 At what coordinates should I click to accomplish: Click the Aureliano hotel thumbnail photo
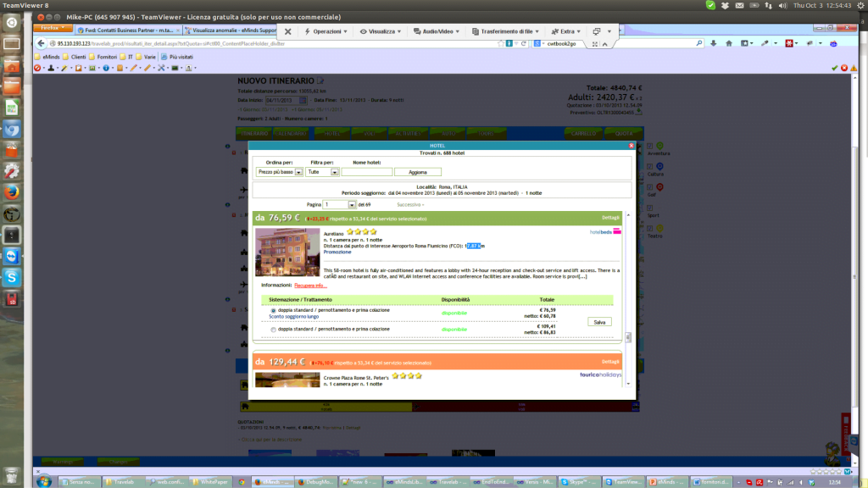click(x=287, y=252)
